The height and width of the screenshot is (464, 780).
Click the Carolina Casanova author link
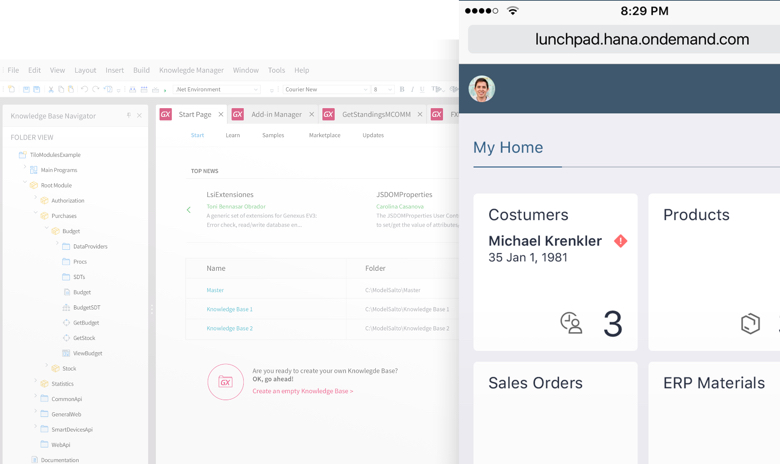tap(400, 206)
